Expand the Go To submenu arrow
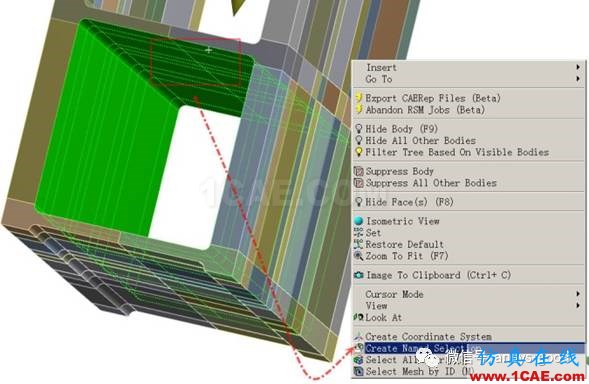The image size is (589, 384). (578, 79)
